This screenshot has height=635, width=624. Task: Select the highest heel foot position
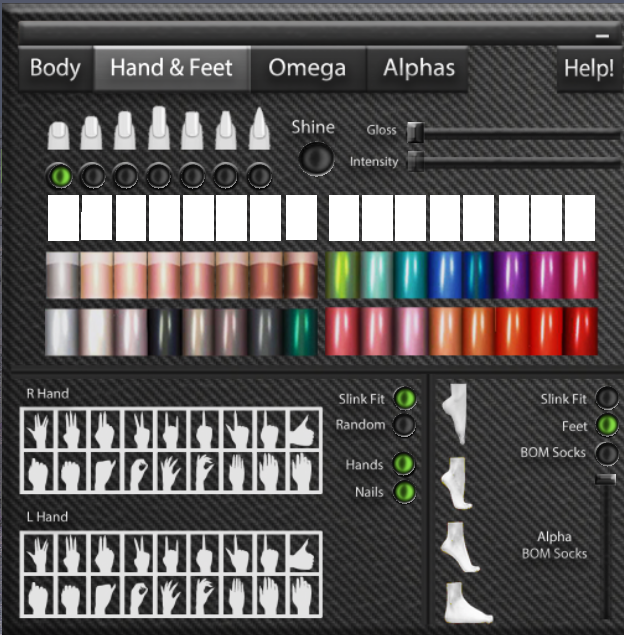click(x=456, y=413)
